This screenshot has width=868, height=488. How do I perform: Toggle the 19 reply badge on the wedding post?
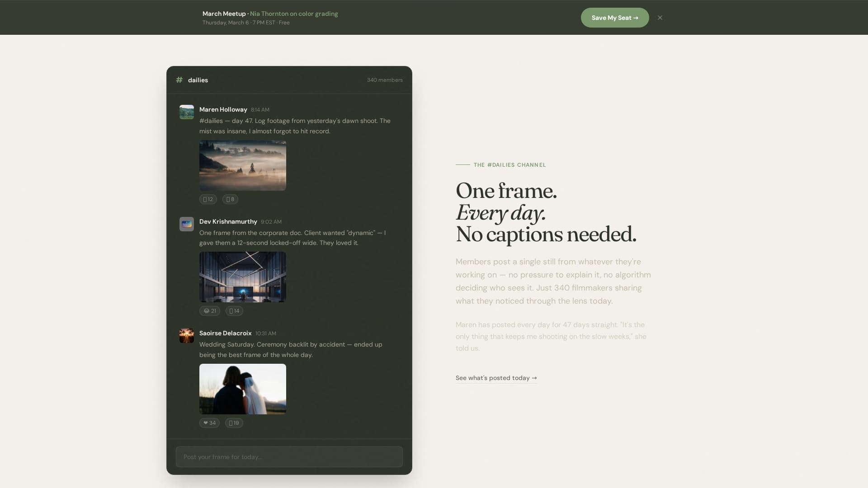click(234, 422)
